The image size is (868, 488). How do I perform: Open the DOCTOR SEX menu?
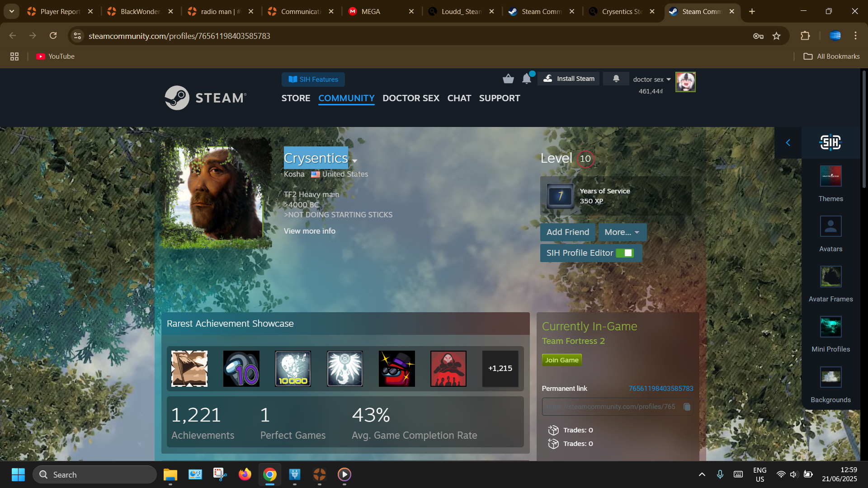click(410, 98)
